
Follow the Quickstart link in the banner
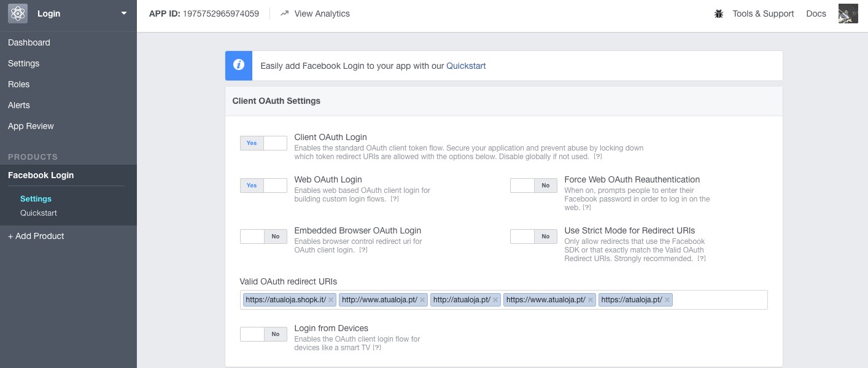(466, 66)
